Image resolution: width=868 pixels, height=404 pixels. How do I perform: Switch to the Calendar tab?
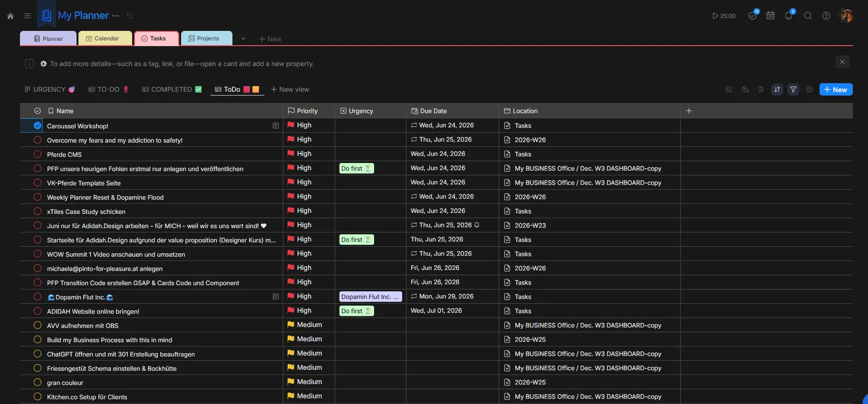[105, 38]
